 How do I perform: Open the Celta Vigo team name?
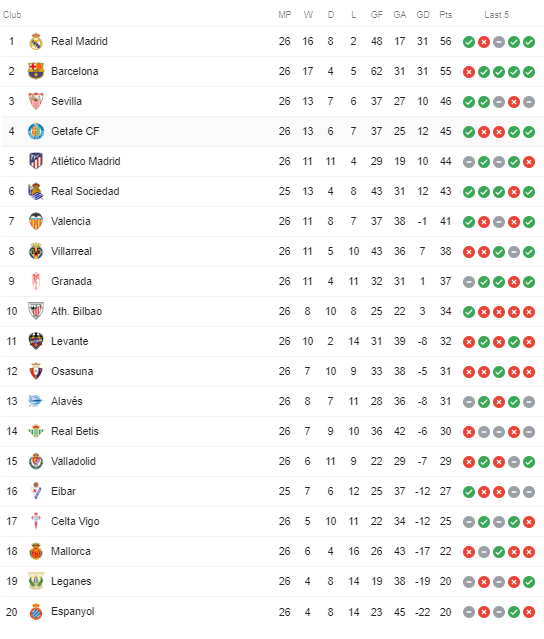(75, 522)
